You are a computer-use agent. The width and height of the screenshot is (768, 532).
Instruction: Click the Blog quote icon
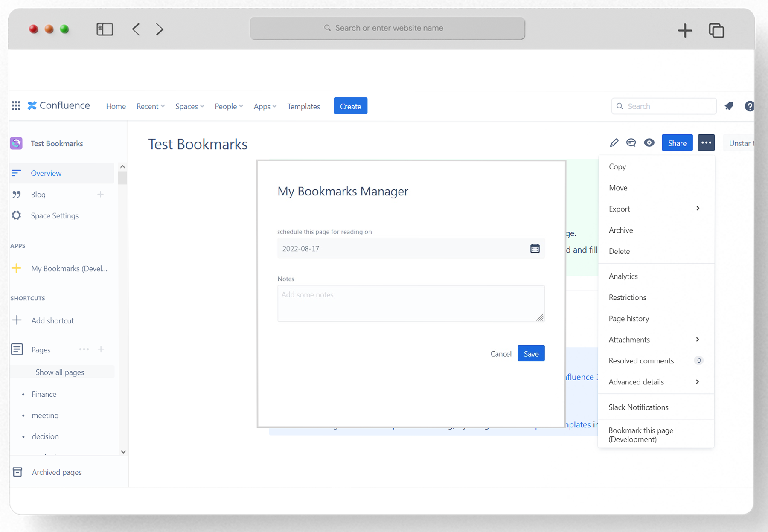pos(16,194)
